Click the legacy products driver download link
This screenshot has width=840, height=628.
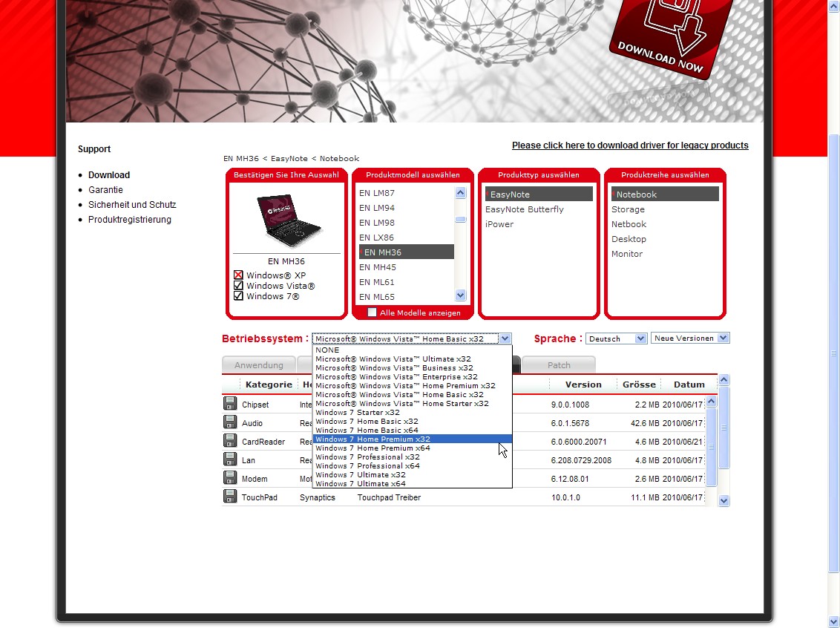(x=630, y=145)
